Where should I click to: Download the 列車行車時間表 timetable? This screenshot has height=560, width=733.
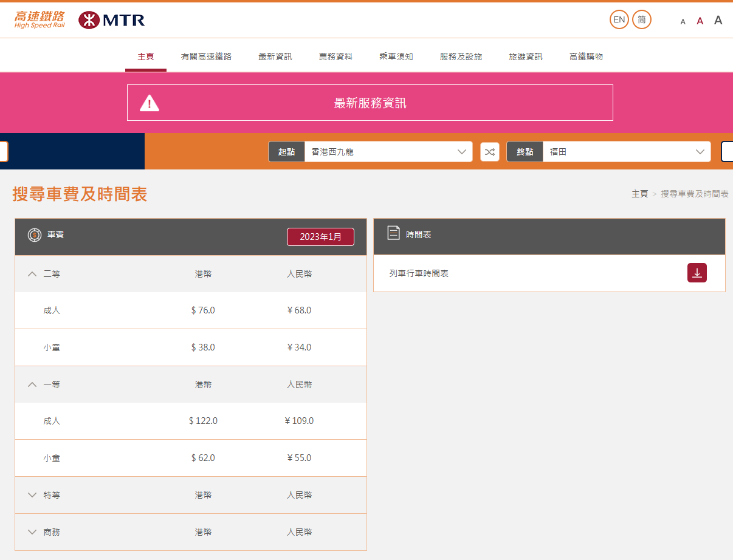697,273
